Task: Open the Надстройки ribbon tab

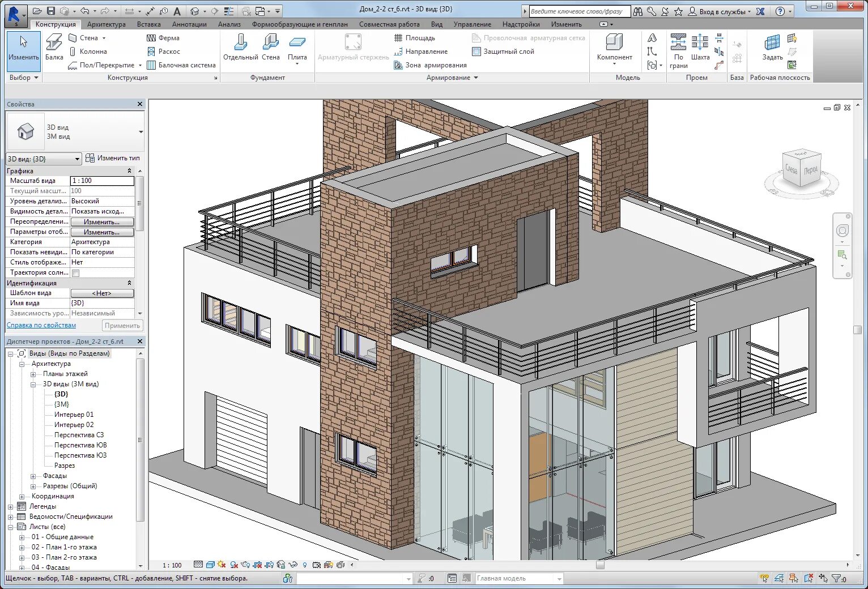Action: 521,24
